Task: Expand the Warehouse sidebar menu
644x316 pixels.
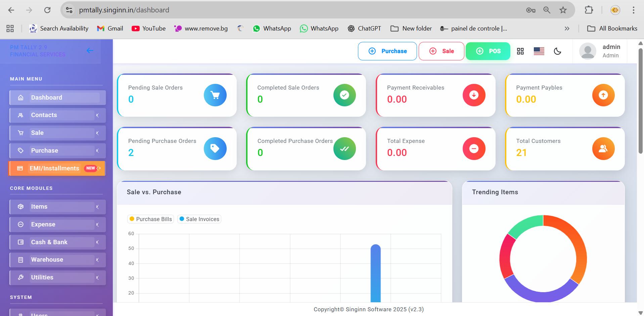Action: coord(57,260)
